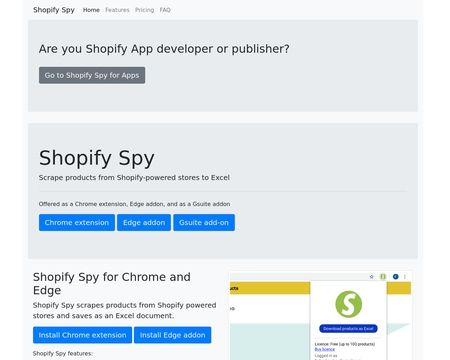Open the Home navigation item
450x360 pixels.
tap(91, 10)
